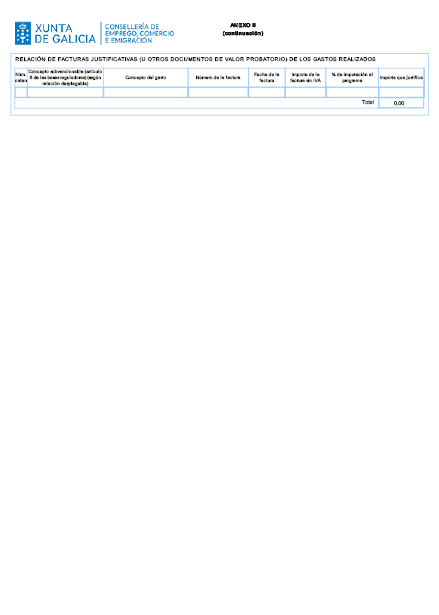The image size is (439, 615).
Task: Click the 'Número de la factura' column header
Action: (218, 78)
